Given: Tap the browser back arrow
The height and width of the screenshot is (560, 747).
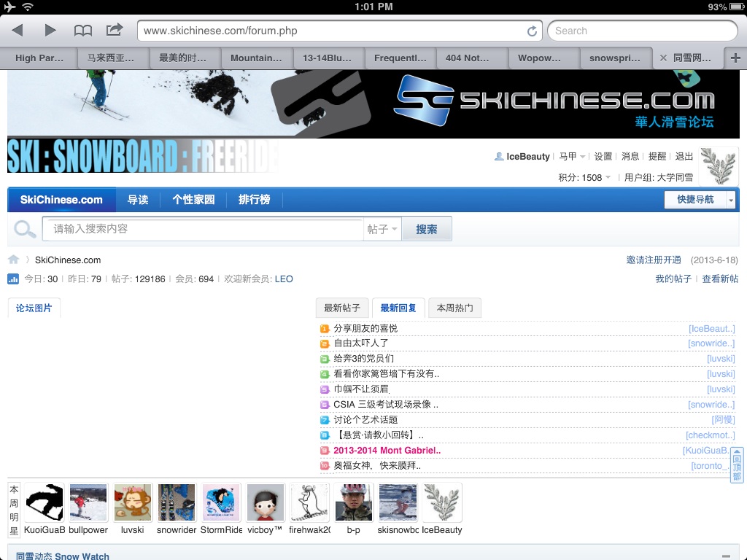Looking at the screenshot, I should pyautogui.click(x=18, y=31).
